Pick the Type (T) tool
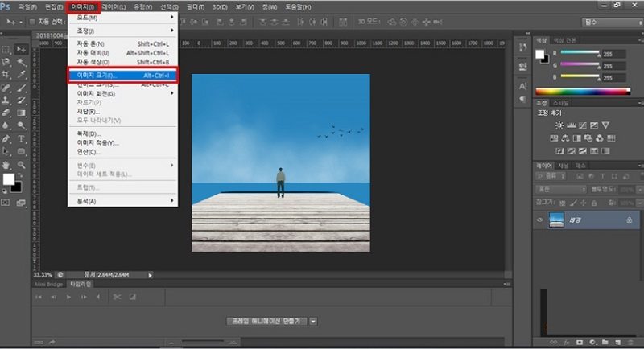Screen dimensions: 644x349 pos(21,138)
